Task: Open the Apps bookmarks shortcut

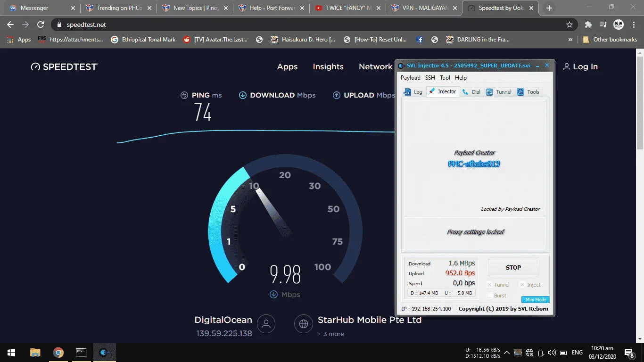Action: [19, 40]
